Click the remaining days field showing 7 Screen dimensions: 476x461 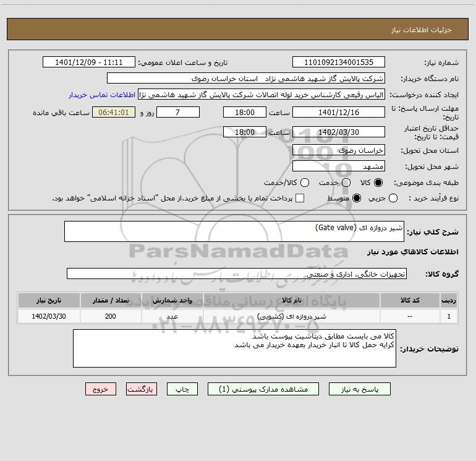coord(178,112)
